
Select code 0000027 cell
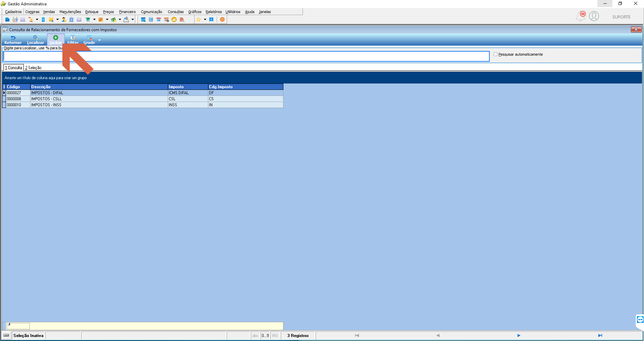pos(18,93)
